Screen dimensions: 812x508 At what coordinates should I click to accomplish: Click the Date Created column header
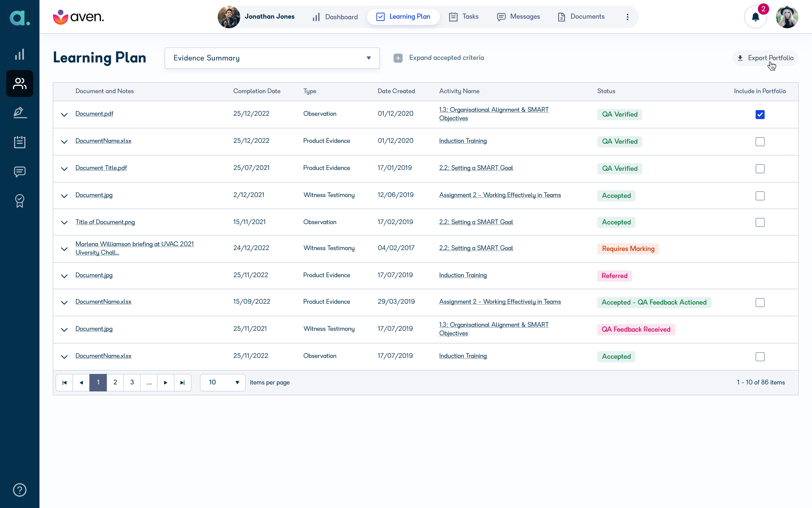[396, 91]
